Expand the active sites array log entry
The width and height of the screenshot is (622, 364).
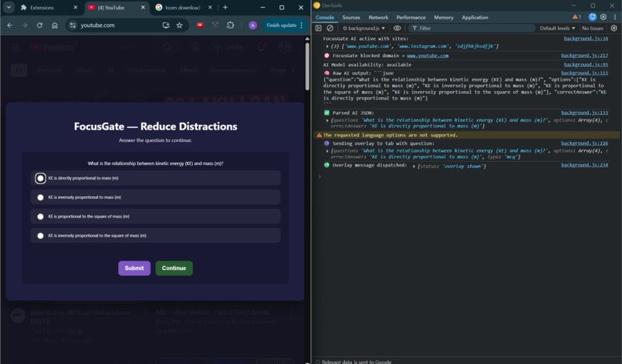[x=327, y=46]
